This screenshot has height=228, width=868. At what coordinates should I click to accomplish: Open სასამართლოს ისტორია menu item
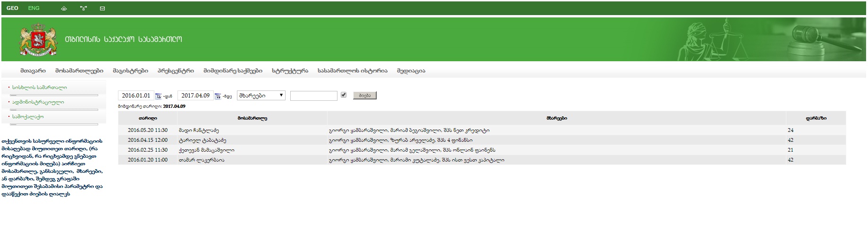click(x=353, y=71)
